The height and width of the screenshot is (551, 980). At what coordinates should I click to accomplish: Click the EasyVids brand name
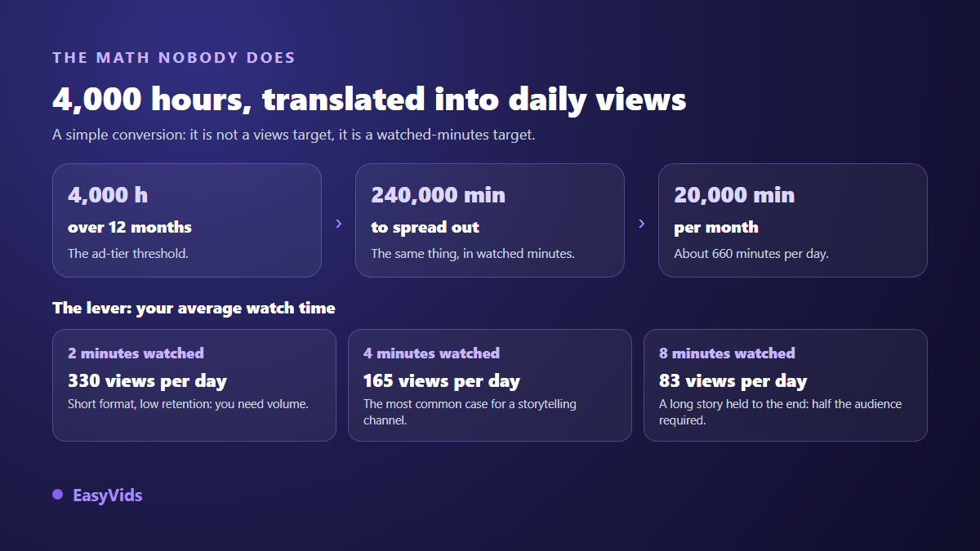pyautogui.click(x=107, y=495)
